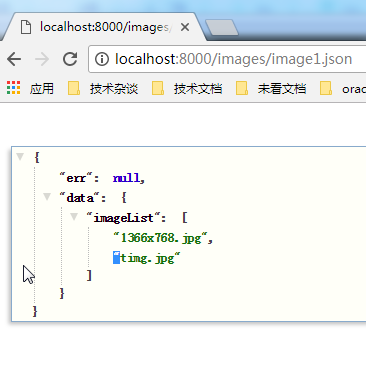This screenshot has height=366, width=366.
Task: Click the Forward navigation arrow
Action: point(42,59)
